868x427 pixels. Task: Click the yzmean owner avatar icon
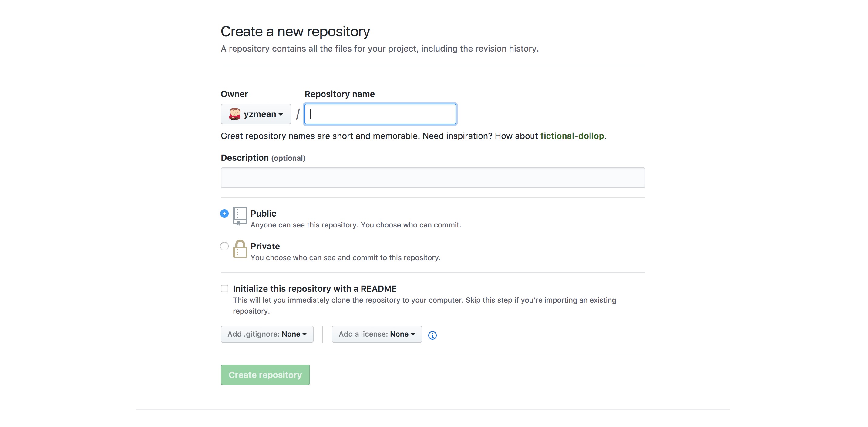tap(234, 114)
